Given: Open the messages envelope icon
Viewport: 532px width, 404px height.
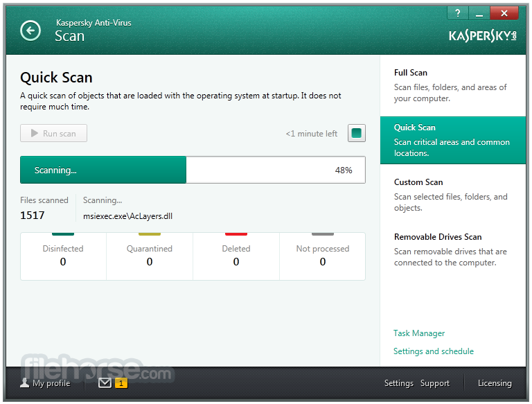Looking at the screenshot, I should point(105,383).
